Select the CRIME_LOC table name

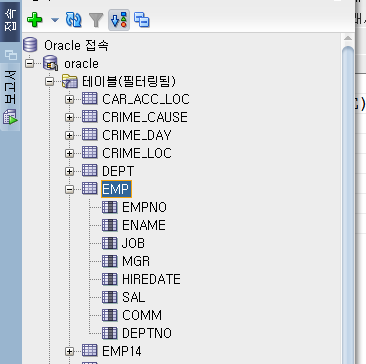point(137,153)
